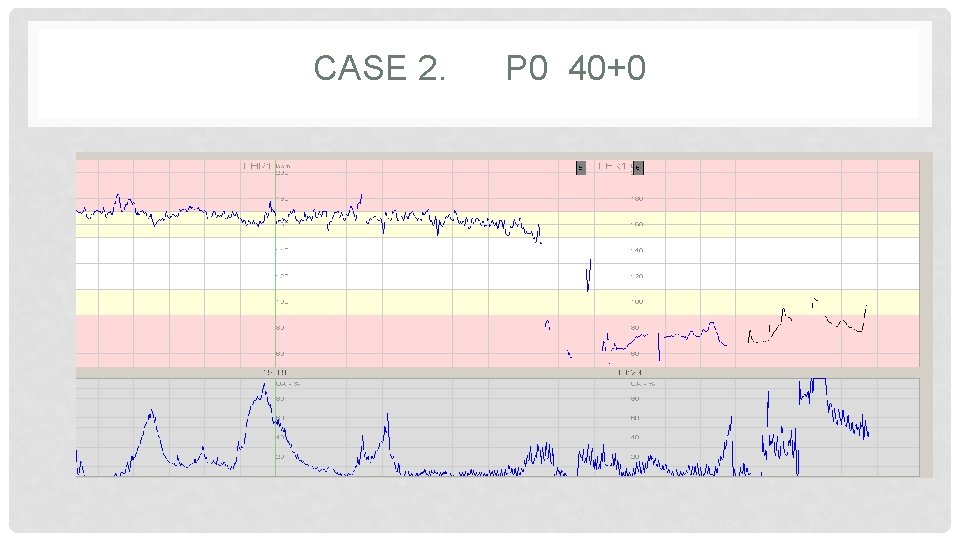Click the fetal heart rate trace panel
This screenshot has width=960, height=540.
(498, 263)
